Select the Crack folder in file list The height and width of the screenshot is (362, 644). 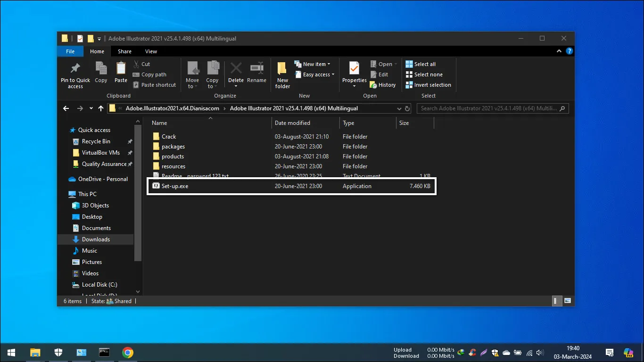(169, 137)
